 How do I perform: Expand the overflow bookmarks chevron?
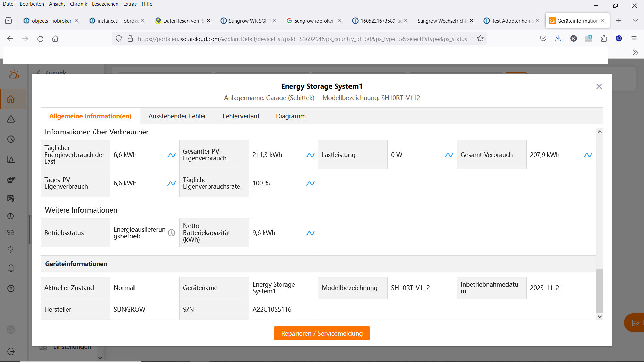635,53
